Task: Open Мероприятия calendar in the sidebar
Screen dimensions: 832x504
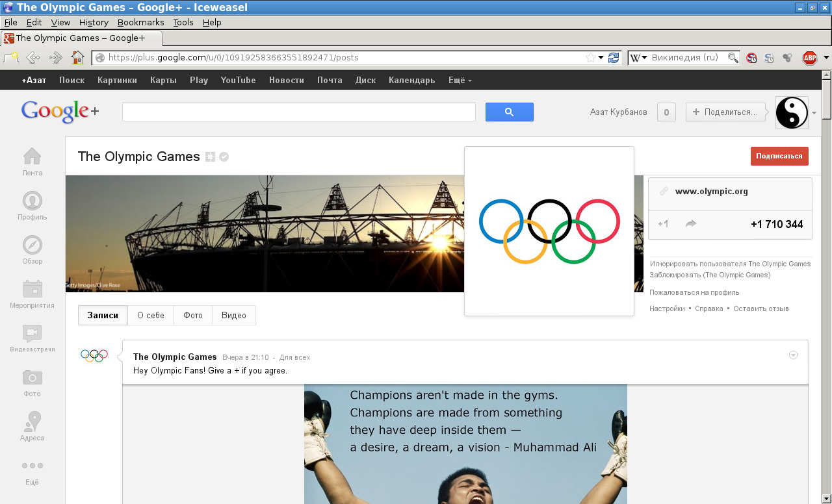Action: pyautogui.click(x=32, y=294)
